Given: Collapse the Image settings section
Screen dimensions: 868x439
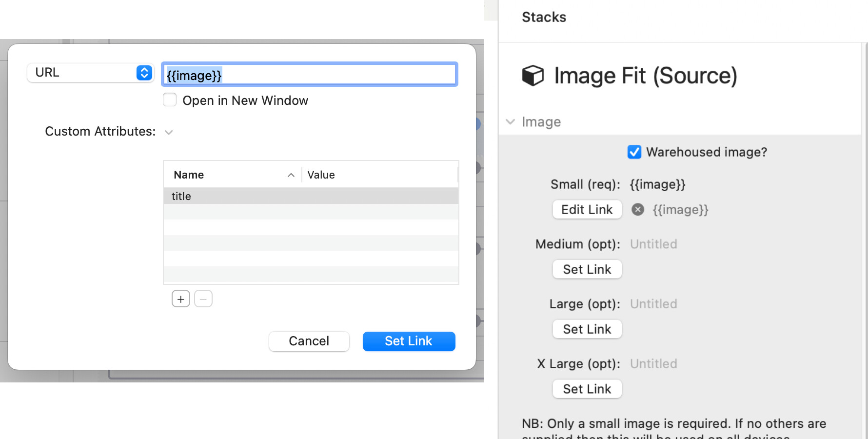Looking at the screenshot, I should tap(511, 122).
